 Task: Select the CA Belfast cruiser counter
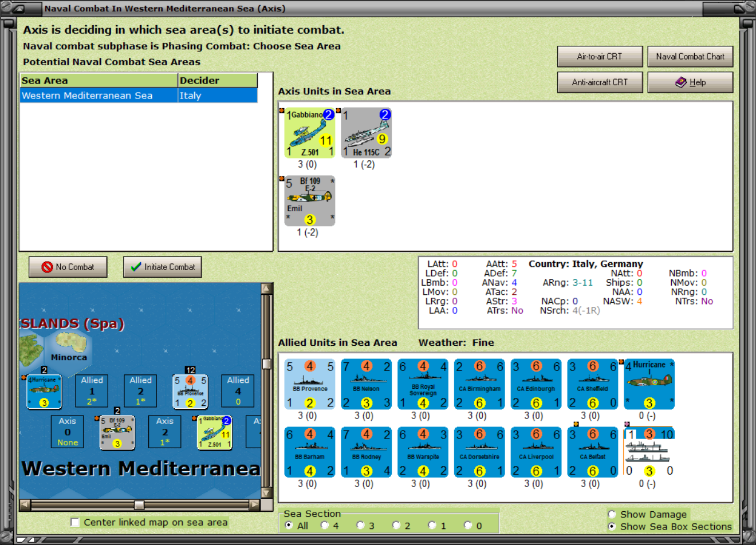593,452
